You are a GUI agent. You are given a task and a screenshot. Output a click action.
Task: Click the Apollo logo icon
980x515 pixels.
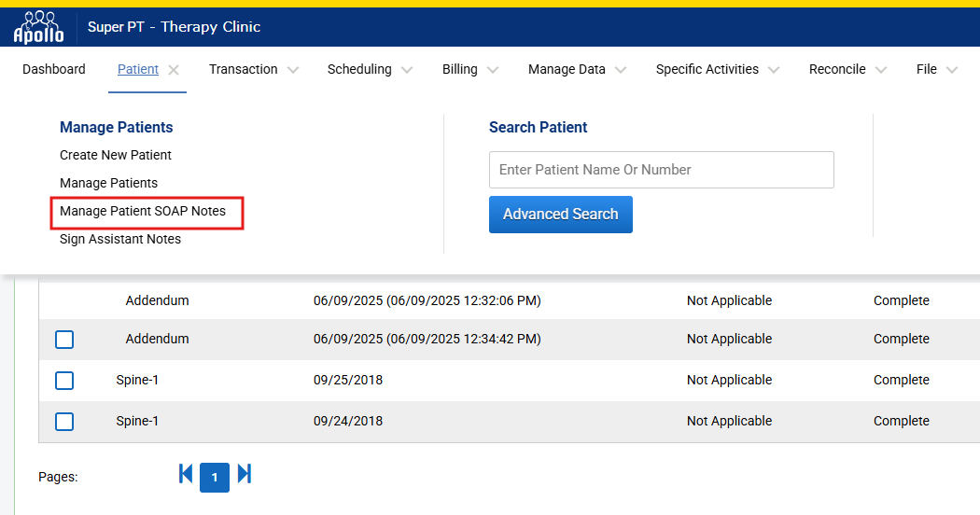[x=39, y=27]
